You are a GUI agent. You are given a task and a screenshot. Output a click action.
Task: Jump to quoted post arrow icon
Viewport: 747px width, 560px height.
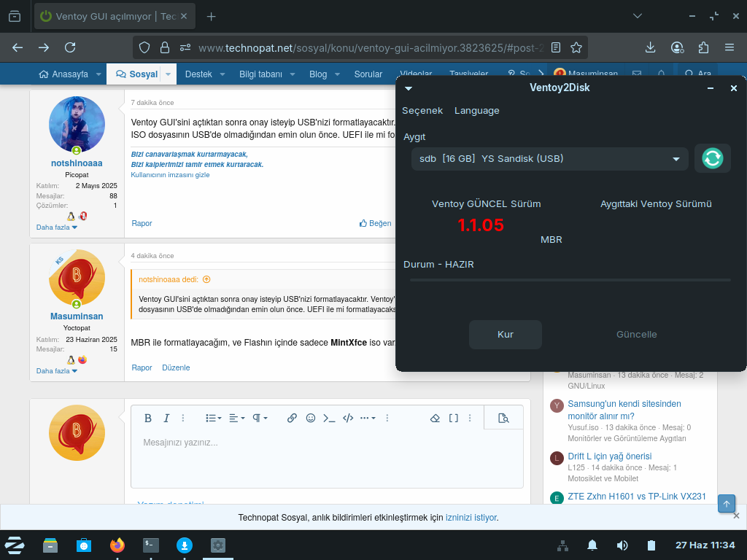[206, 279]
